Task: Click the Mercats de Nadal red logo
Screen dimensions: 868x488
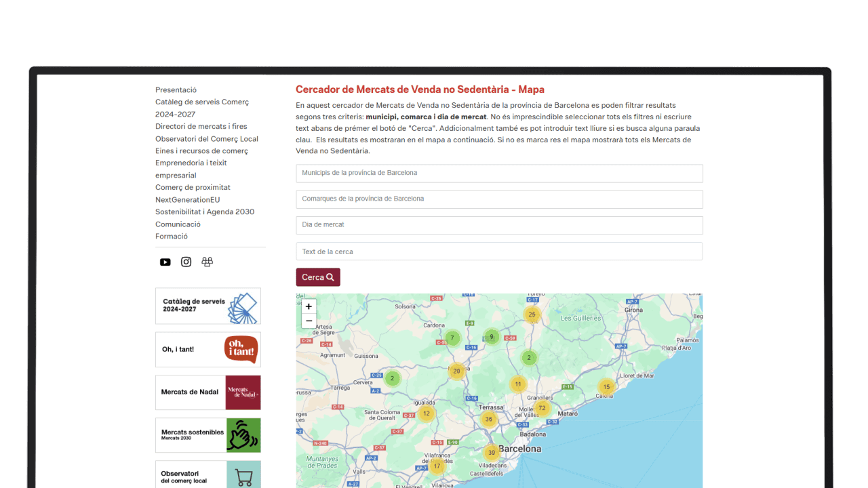Action: 241,392
